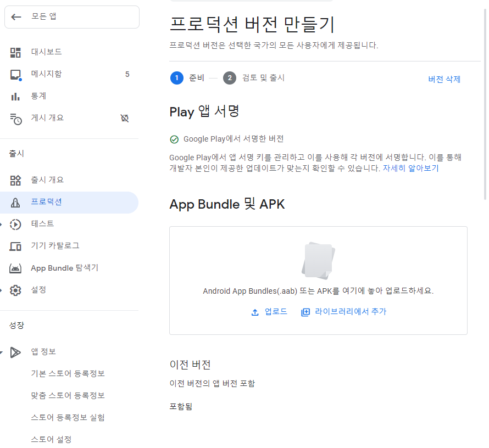The height and width of the screenshot is (448, 489).
Task: Click the 출시 section header
Action: pyautogui.click(x=16, y=154)
